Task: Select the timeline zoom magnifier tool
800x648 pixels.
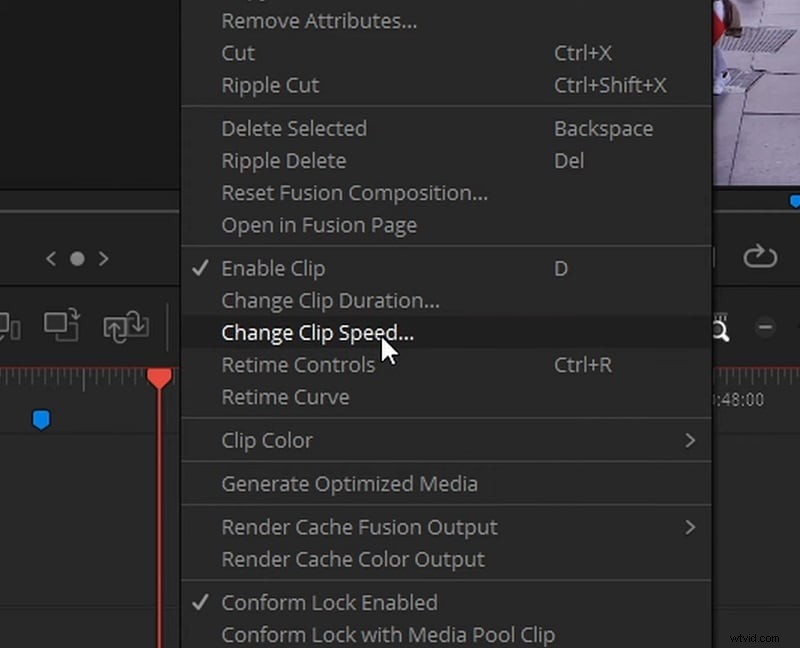Action: point(722,328)
